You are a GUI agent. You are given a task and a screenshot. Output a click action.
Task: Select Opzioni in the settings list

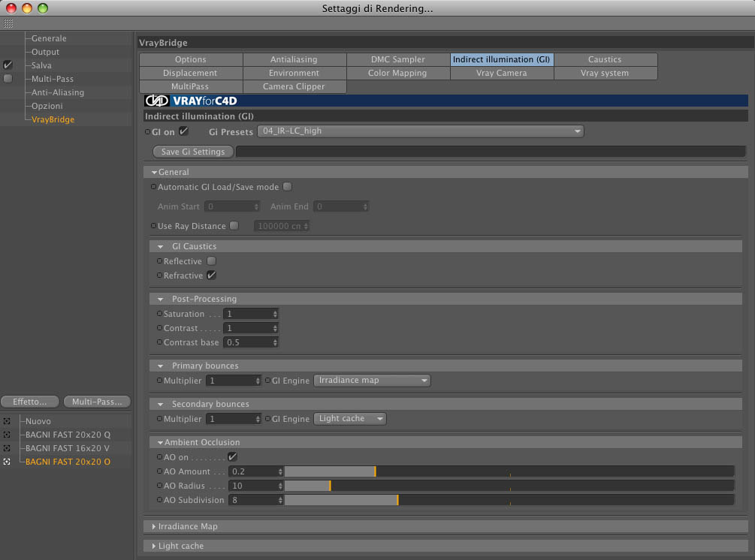[x=47, y=105]
